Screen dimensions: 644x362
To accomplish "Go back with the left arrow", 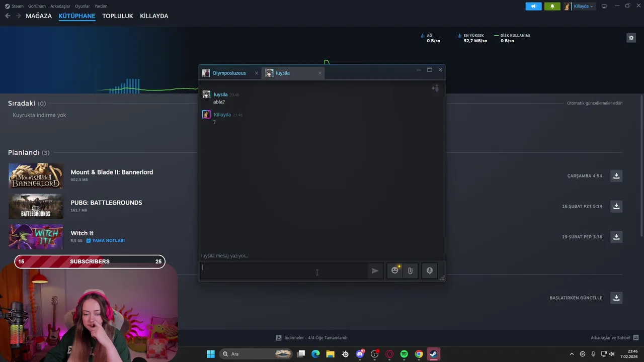I will pos(8,16).
